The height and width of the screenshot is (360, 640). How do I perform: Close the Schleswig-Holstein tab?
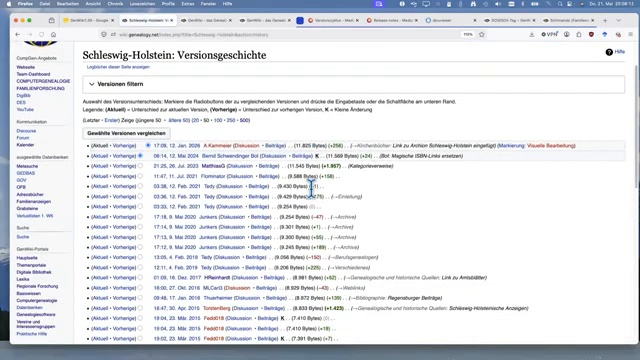click(x=171, y=20)
